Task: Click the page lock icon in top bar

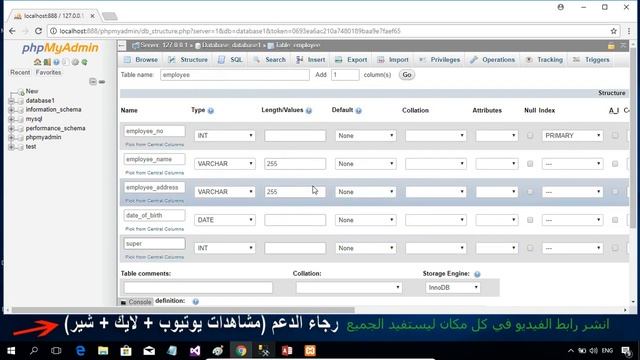Action: coord(611,46)
